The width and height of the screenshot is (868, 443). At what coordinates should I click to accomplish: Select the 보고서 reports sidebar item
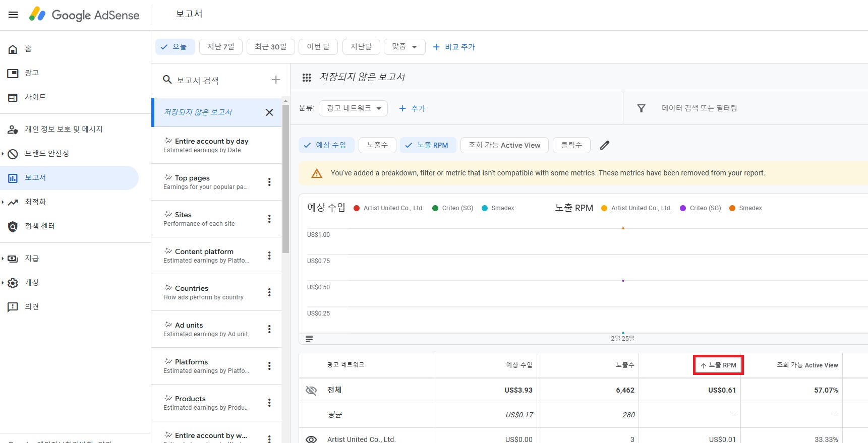click(69, 178)
